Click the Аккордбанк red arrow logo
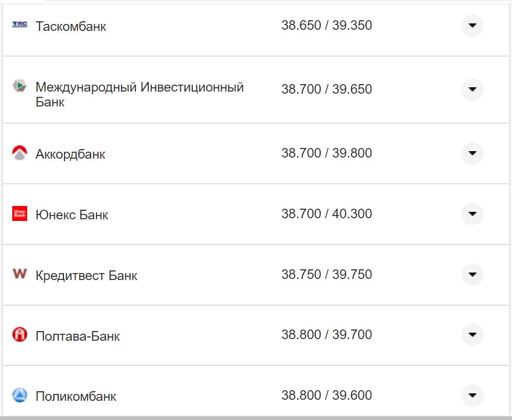Screen dimensions: 512x420 click(19, 153)
